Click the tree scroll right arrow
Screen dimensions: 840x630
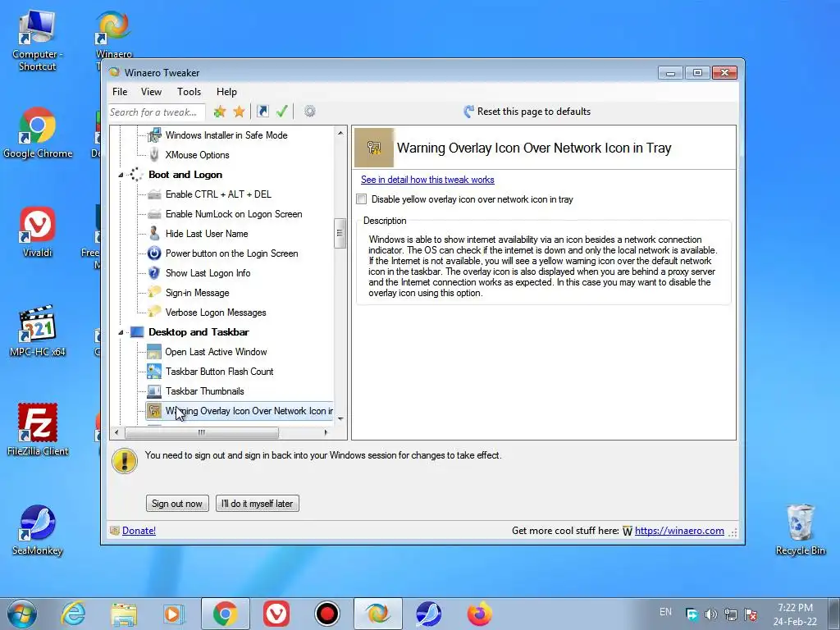pyautogui.click(x=326, y=432)
